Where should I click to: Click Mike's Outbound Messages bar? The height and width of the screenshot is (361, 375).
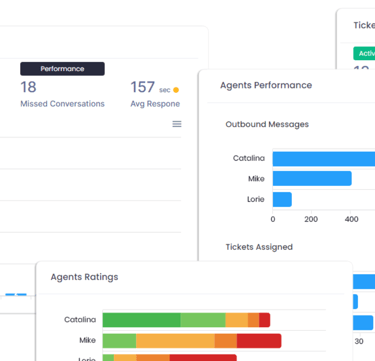click(312, 178)
